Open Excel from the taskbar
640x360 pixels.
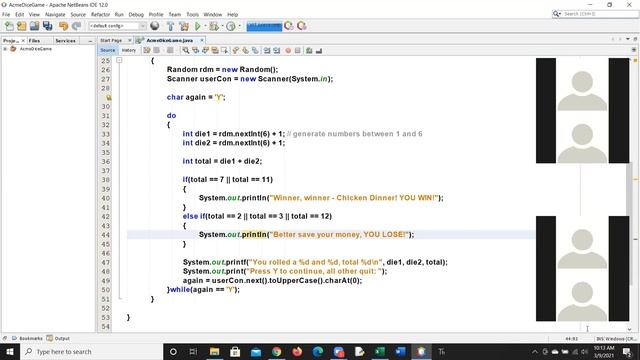coord(380,351)
